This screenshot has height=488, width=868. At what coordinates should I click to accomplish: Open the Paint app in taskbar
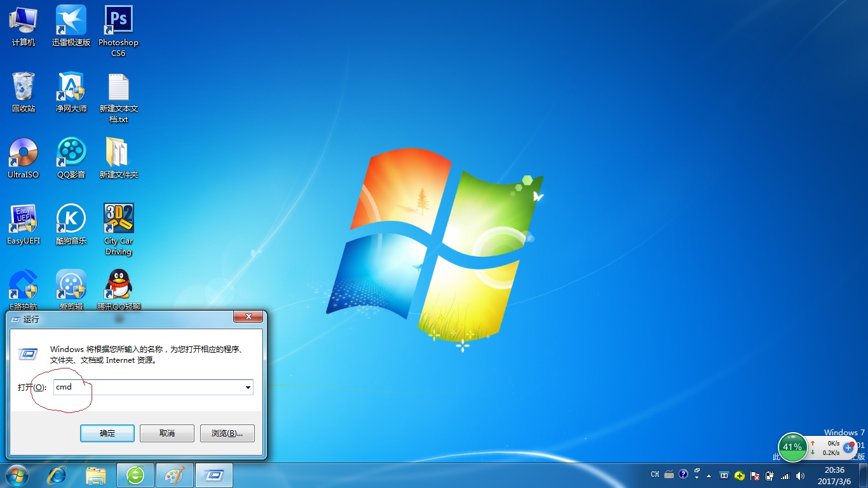point(173,475)
